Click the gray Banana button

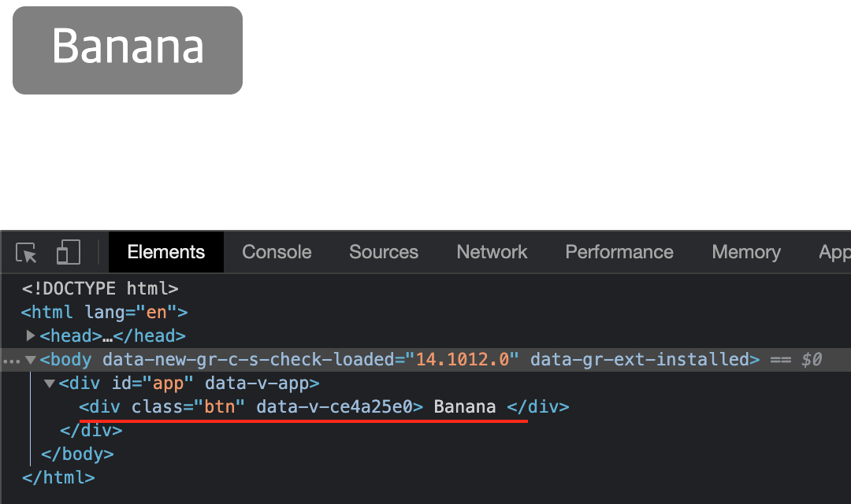(128, 50)
